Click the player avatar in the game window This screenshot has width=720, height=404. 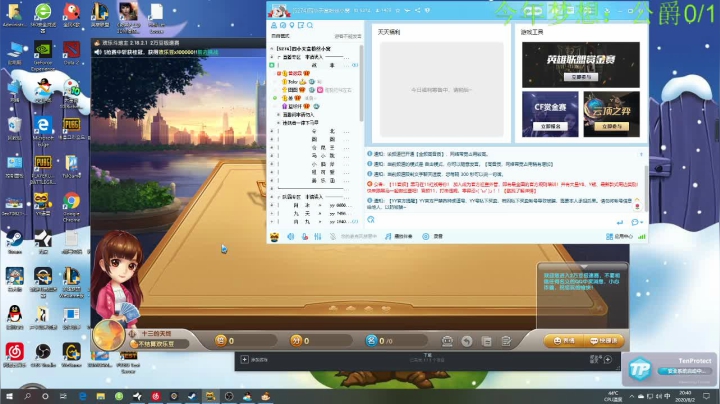pyautogui.click(x=108, y=335)
